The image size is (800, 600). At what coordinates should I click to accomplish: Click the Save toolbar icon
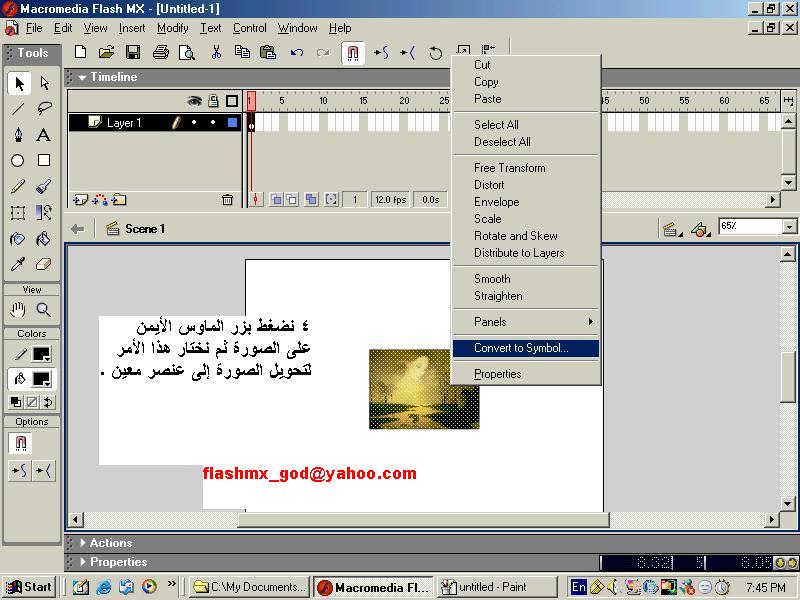point(133,52)
